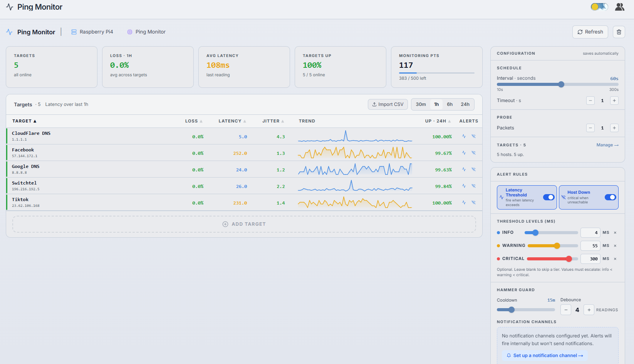Screen dimensions: 634x364
Task: Click the Facebook latency value 252.0
Action: coord(240,153)
